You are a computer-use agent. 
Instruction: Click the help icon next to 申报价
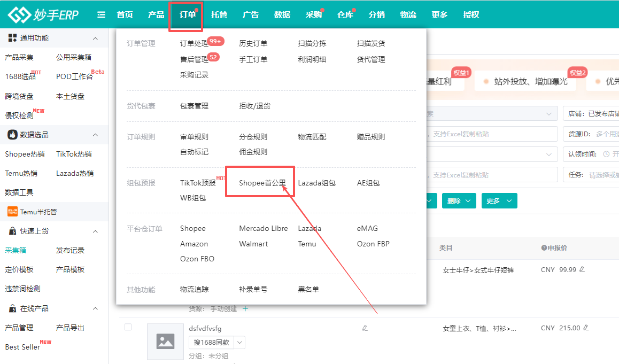[x=544, y=248]
